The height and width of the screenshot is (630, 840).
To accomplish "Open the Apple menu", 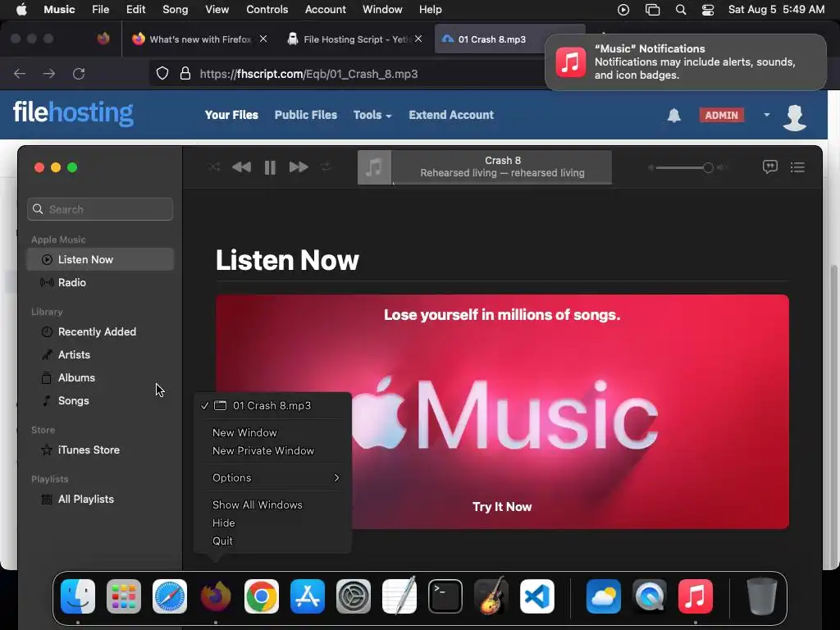I will (21, 10).
